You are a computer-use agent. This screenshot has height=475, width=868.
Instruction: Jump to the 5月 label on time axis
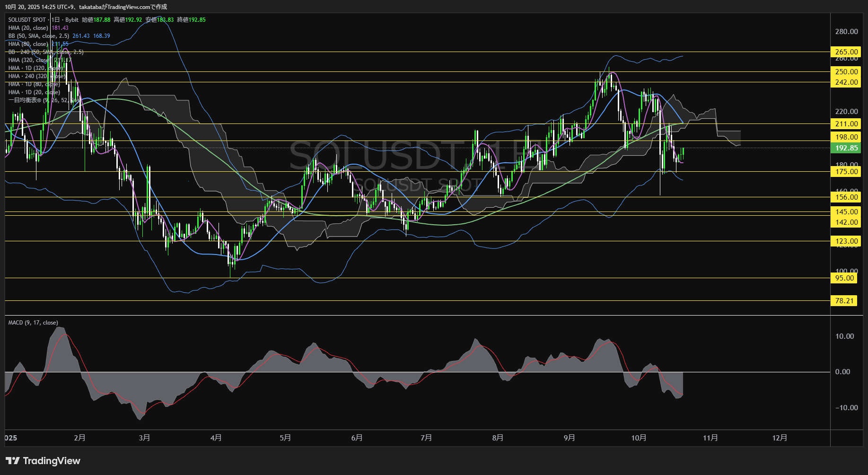285,438
